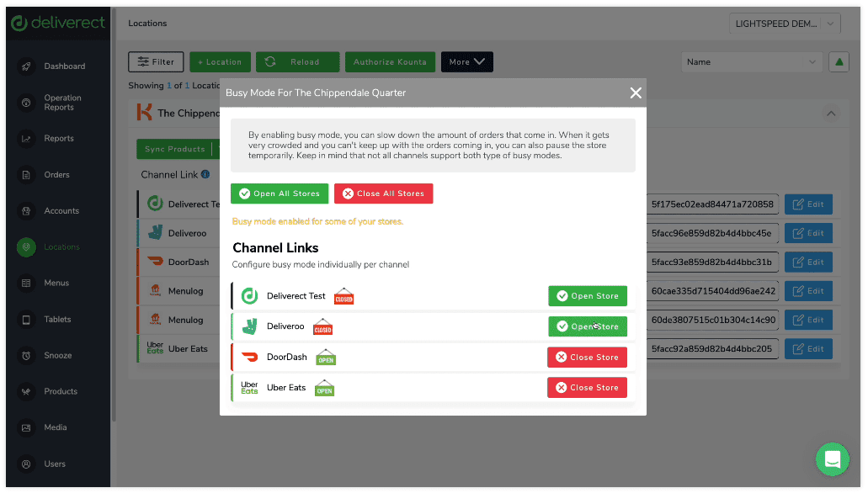Open Store for Deliveroo channel

click(x=588, y=326)
